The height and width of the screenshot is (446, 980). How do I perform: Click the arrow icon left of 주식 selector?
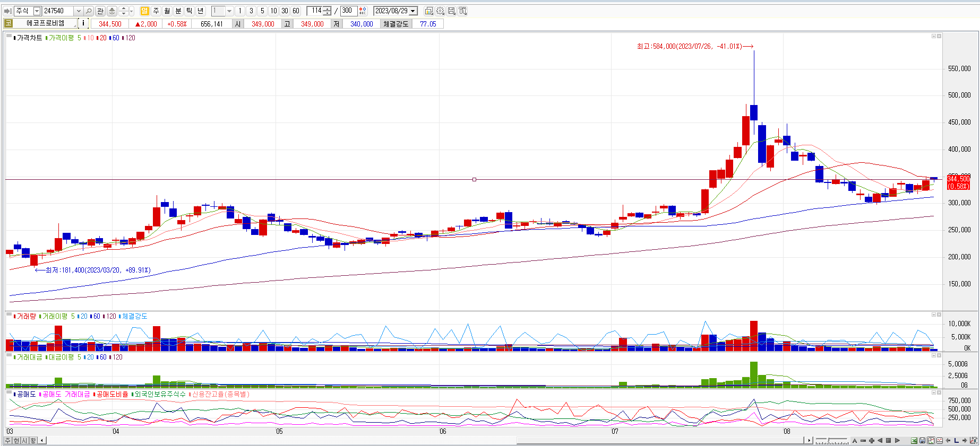click(x=8, y=11)
